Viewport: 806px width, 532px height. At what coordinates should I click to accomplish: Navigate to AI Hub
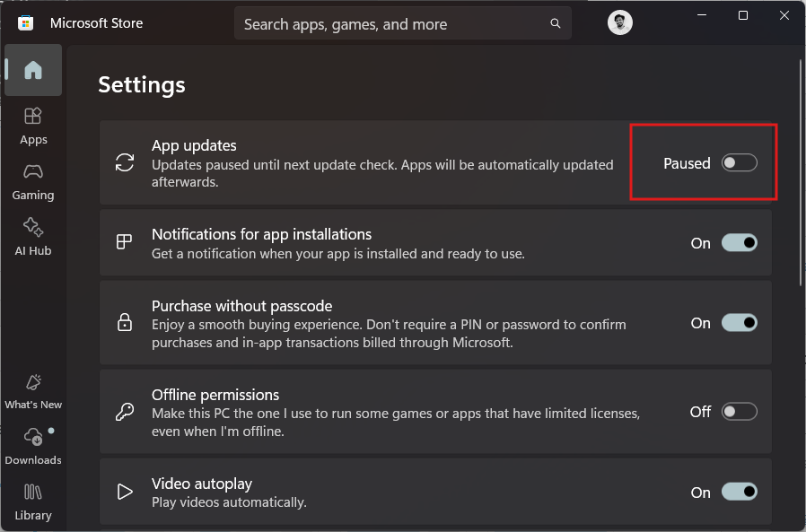(33, 236)
